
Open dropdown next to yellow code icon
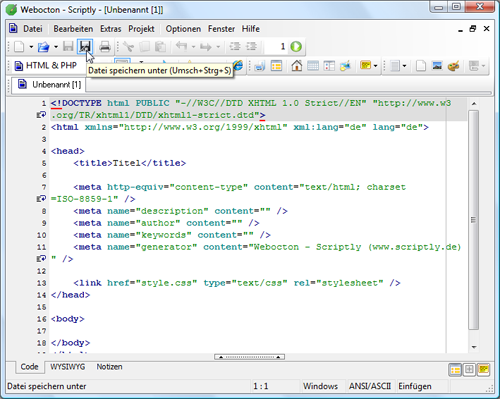[x=376, y=66]
